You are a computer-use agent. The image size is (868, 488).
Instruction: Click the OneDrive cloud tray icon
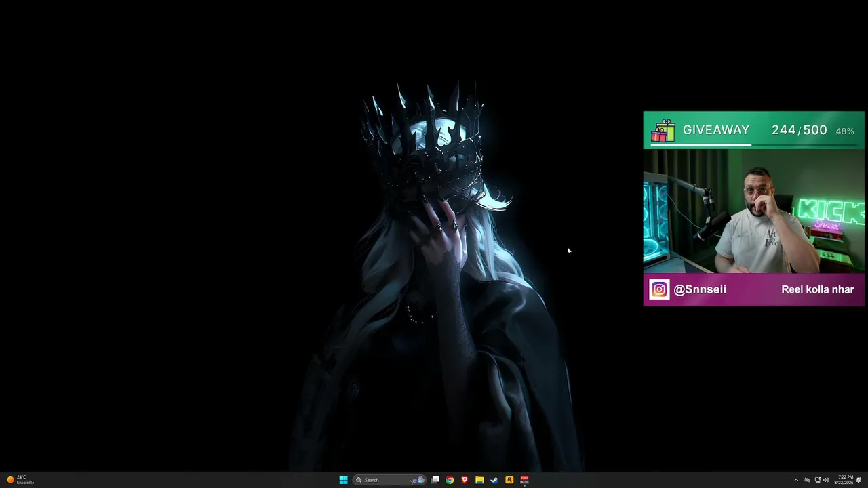pyautogui.click(x=807, y=480)
